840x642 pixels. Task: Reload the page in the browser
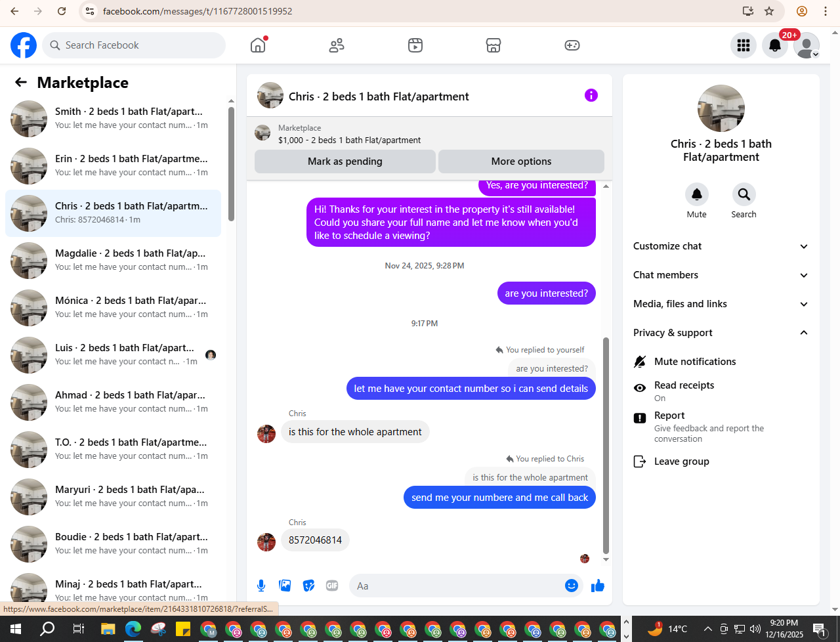click(x=62, y=11)
